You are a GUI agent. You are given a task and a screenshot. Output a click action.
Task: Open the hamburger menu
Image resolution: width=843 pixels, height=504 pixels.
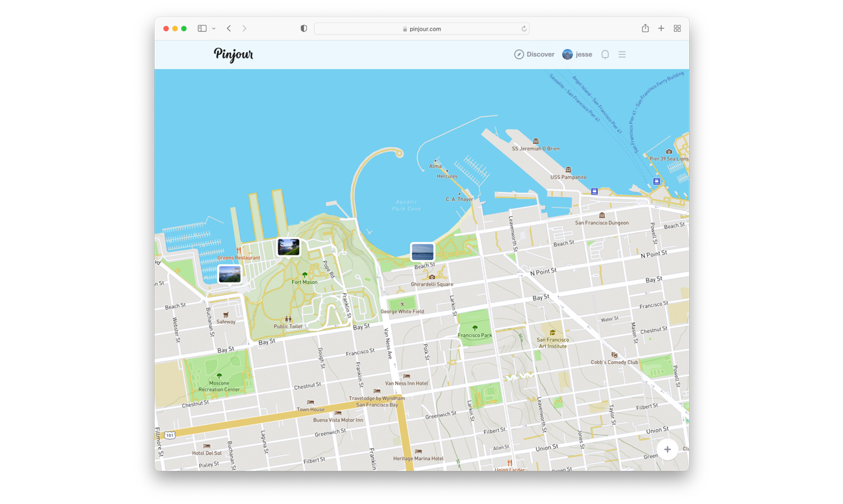pos(622,54)
